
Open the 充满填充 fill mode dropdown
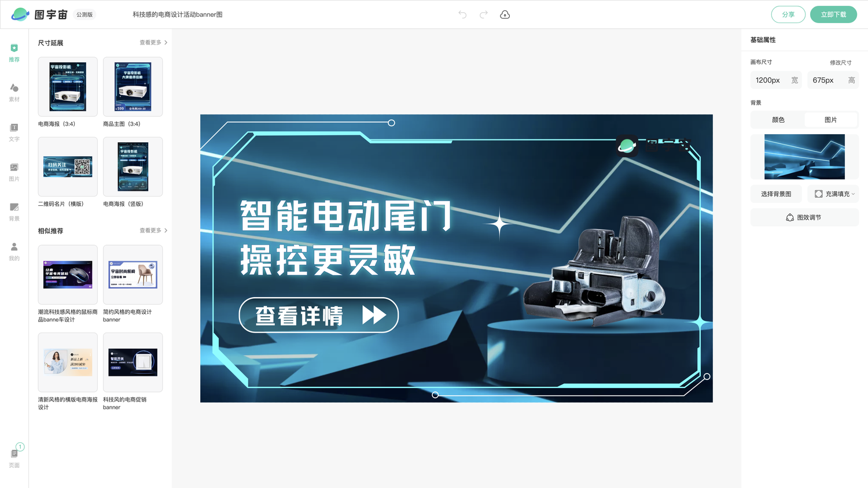tap(833, 194)
